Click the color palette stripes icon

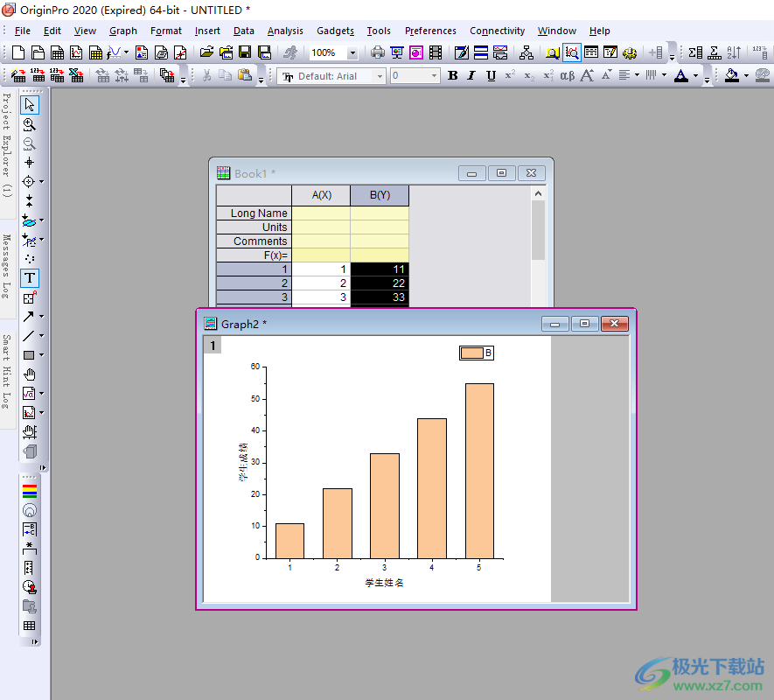pos(30,491)
